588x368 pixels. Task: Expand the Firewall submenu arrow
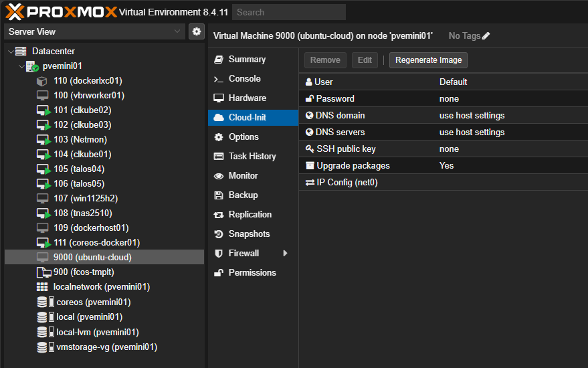286,254
